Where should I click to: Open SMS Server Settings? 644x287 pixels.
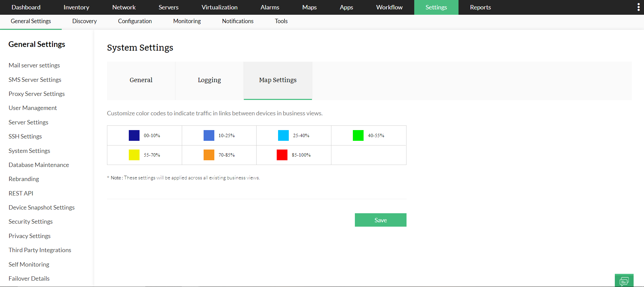35,80
